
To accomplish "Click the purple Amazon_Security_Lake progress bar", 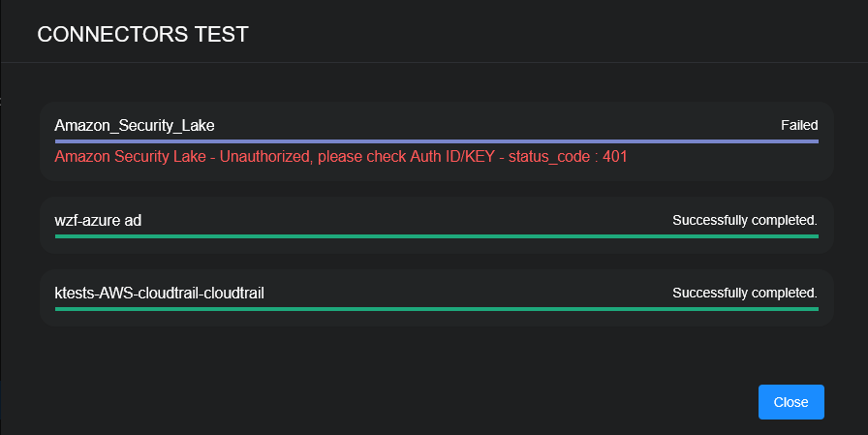I will (x=436, y=141).
